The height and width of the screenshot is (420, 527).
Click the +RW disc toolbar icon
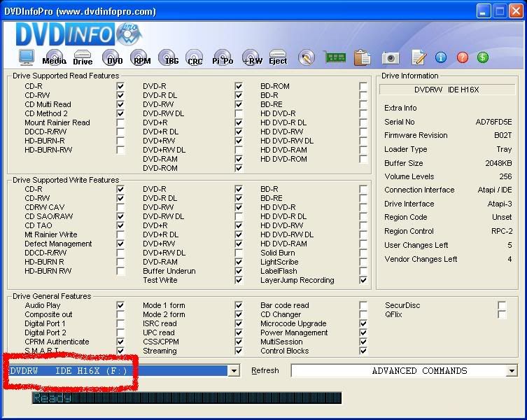click(252, 57)
